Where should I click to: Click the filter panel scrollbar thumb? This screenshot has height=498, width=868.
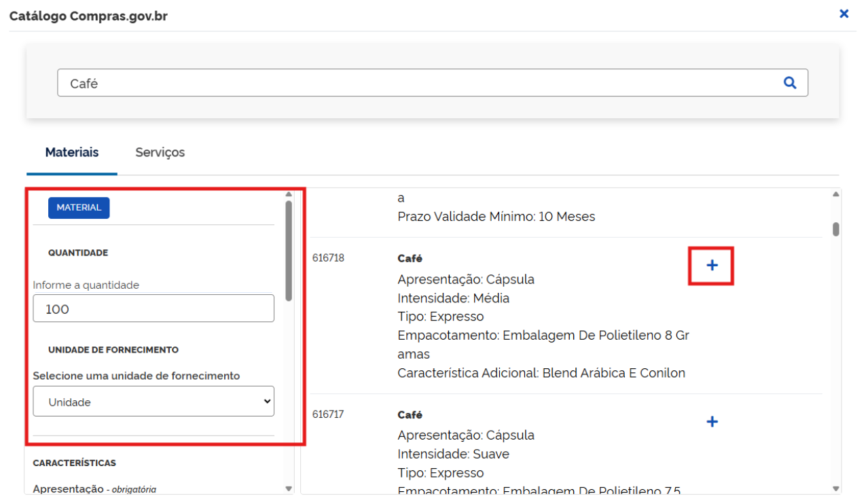click(289, 250)
